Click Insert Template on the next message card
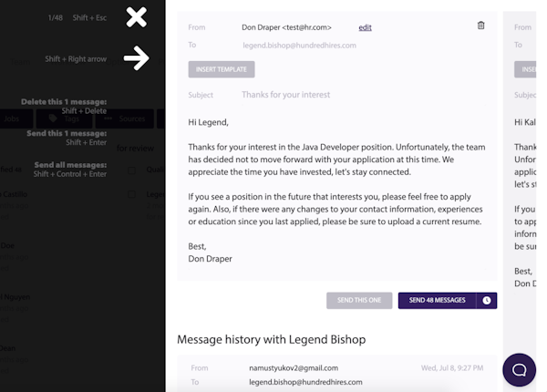Image resolution: width=547 pixels, height=392 pixels. pos(526,69)
